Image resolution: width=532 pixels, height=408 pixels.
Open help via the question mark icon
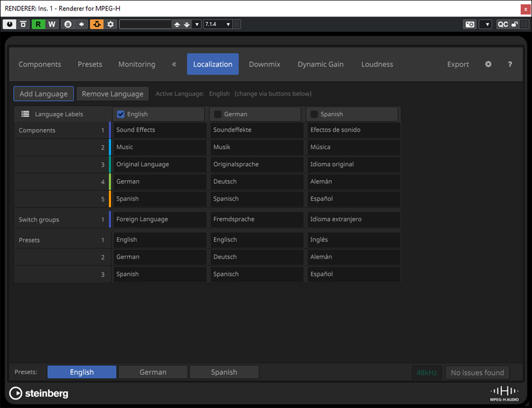click(510, 64)
